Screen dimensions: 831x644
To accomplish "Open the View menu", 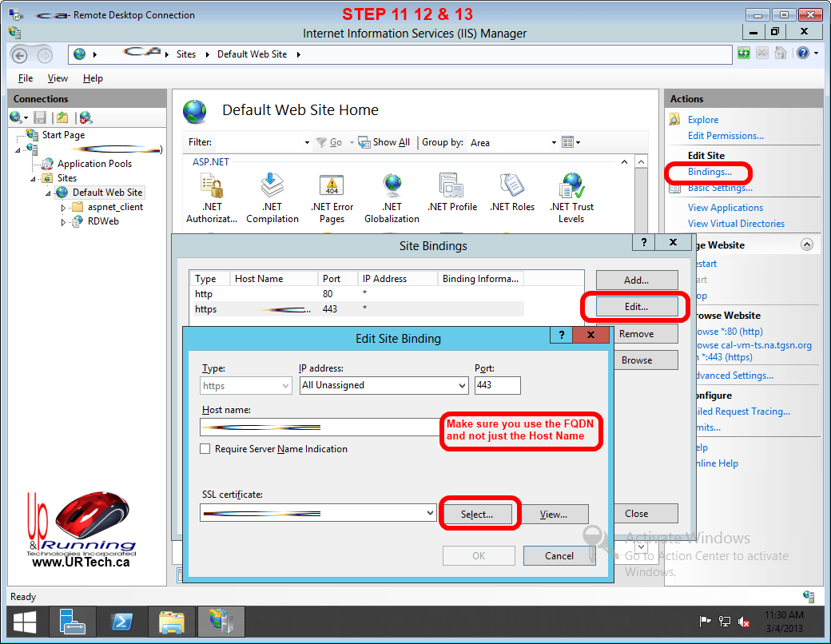I will 58,78.
